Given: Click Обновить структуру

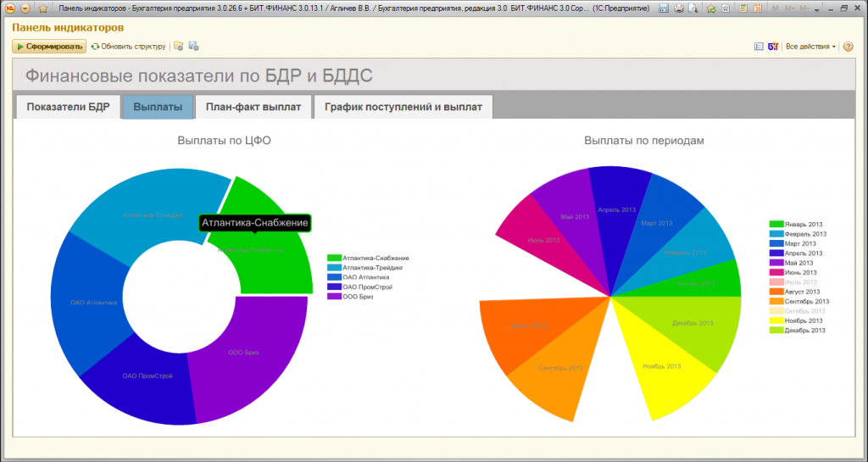Looking at the screenshot, I should pyautogui.click(x=128, y=47).
